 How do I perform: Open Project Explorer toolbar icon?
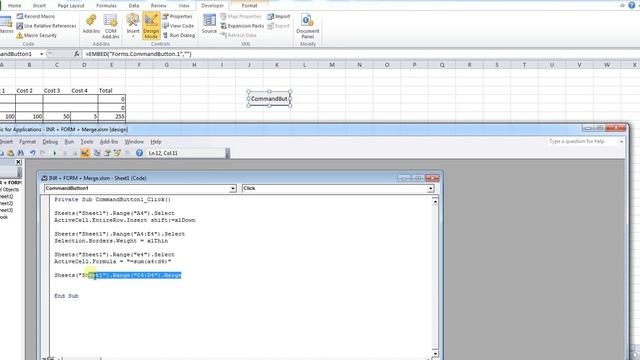point(97,153)
